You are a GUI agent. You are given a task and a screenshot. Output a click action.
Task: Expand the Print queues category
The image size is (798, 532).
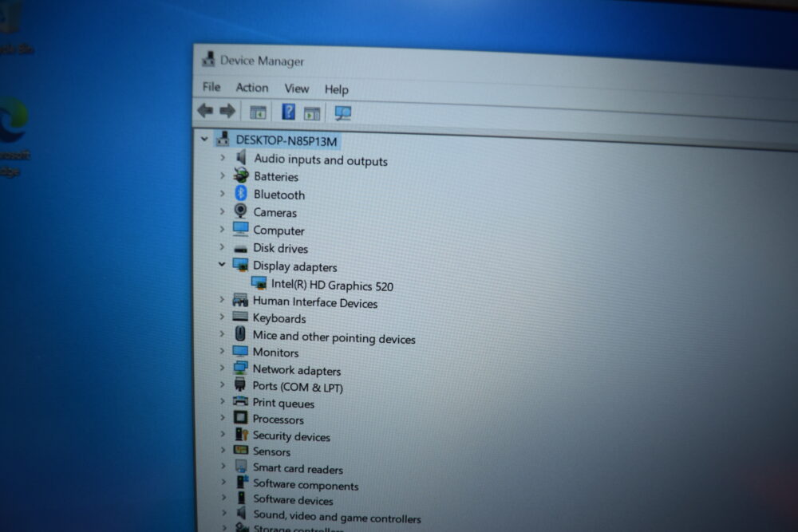223,400
